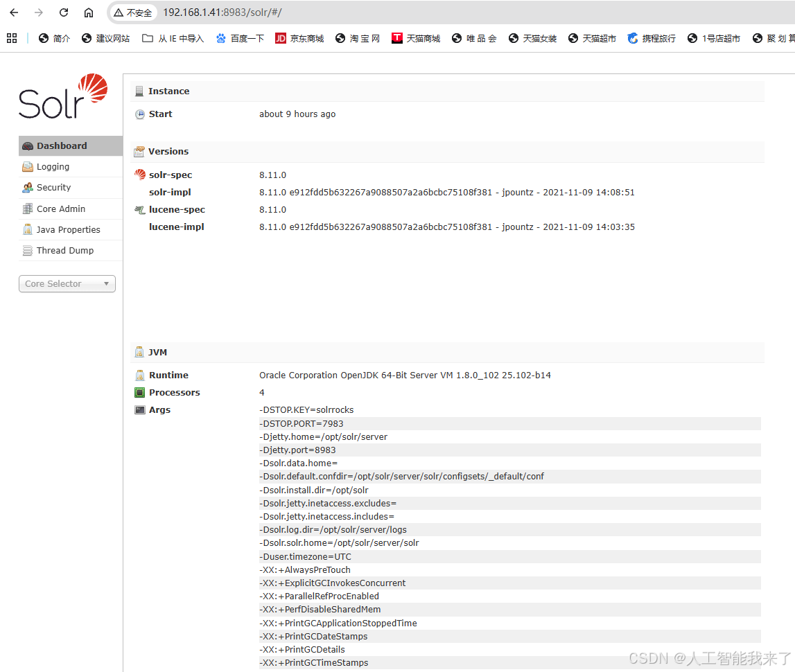Click the Runtime value Oracle Corporation OpenJDK text
Screen dimensions: 795x672
[x=405, y=375]
